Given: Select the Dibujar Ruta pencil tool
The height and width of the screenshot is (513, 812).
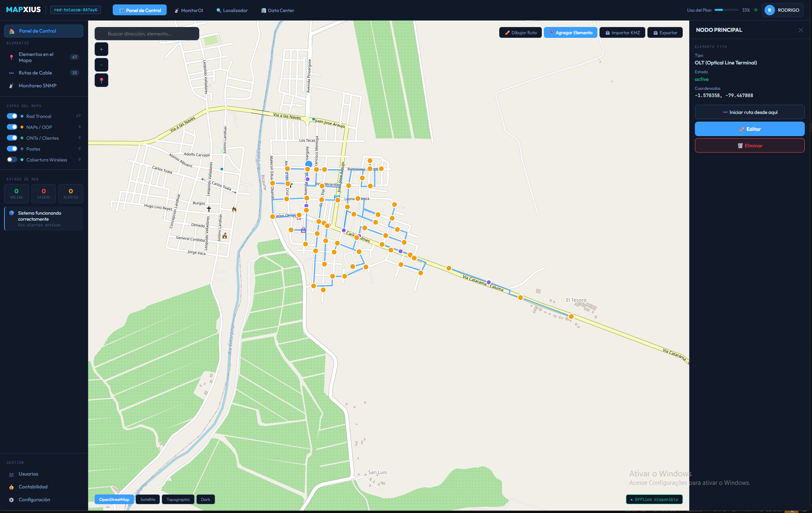Looking at the screenshot, I should click(x=520, y=32).
